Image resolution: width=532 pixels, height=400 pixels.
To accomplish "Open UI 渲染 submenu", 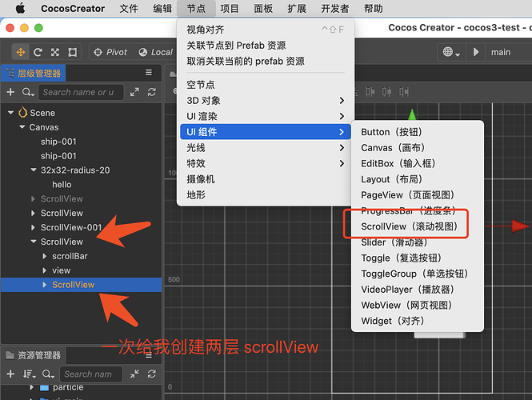I will click(x=266, y=116).
